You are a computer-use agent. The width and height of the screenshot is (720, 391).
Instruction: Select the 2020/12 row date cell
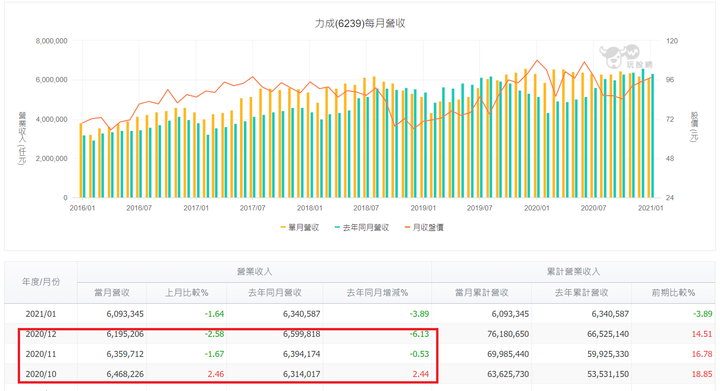[x=41, y=334]
